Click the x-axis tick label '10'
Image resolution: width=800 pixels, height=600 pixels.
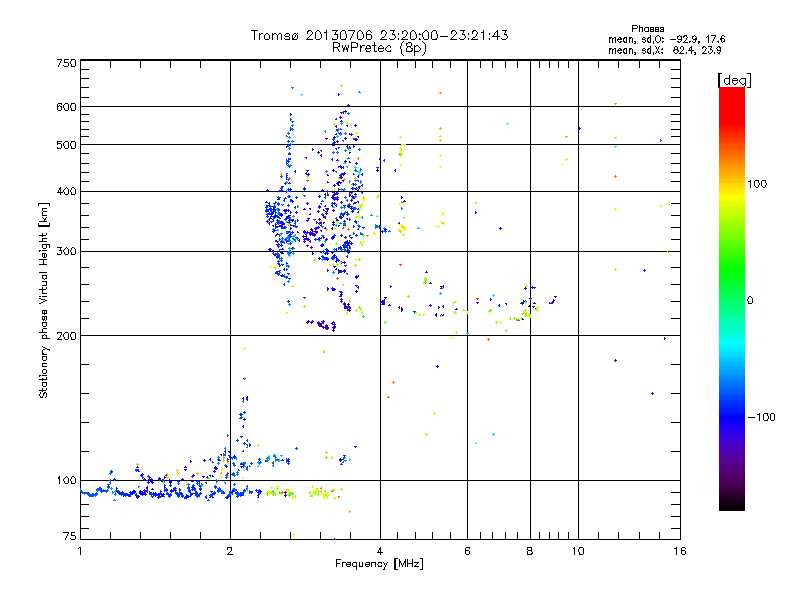[578, 551]
